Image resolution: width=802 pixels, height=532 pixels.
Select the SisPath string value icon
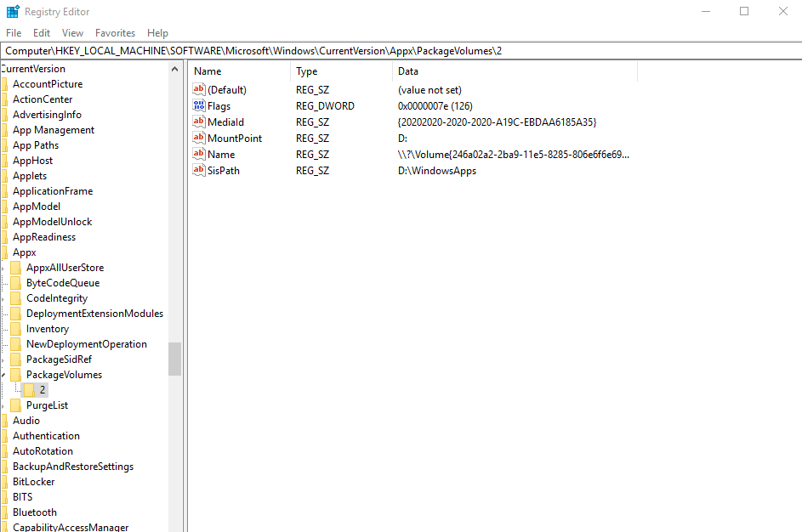(199, 171)
